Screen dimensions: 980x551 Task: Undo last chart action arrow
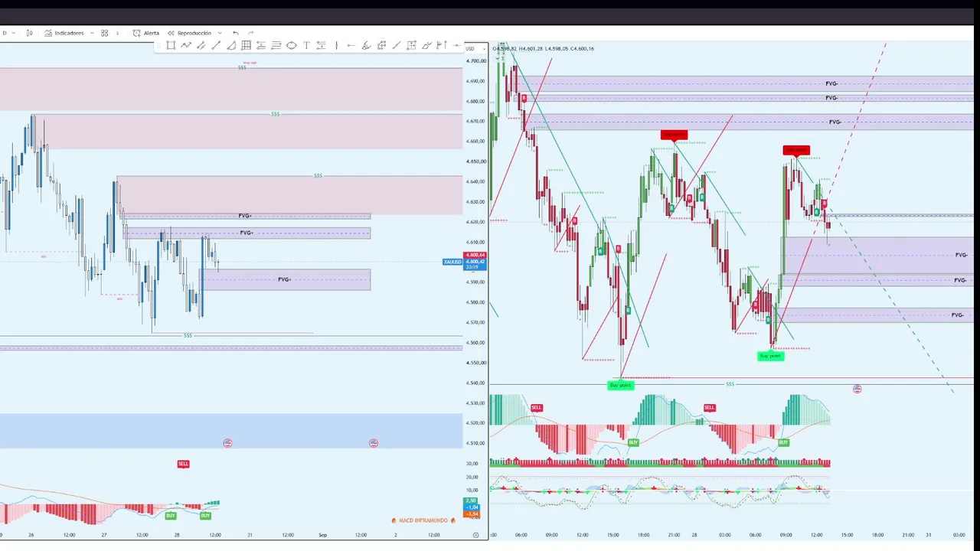click(236, 33)
